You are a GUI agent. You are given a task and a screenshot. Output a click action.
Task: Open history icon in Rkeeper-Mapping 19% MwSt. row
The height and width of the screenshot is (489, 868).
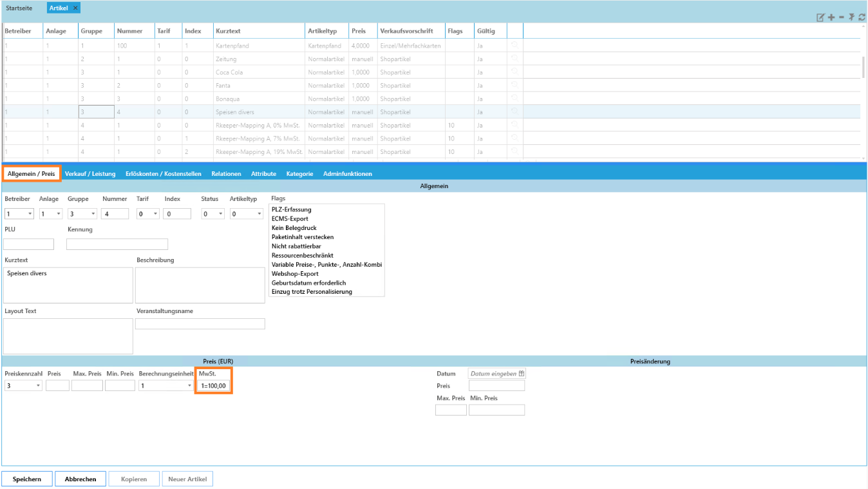(514, 151)
